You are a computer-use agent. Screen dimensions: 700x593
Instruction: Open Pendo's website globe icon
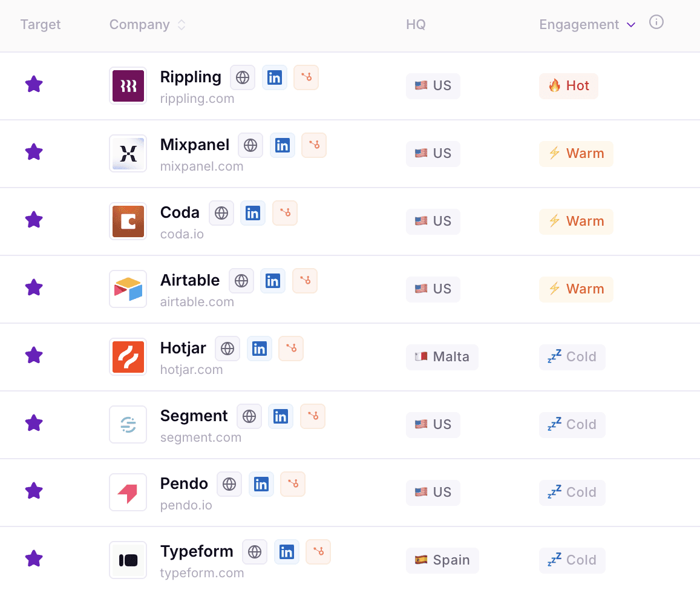(x=229, y=484)
